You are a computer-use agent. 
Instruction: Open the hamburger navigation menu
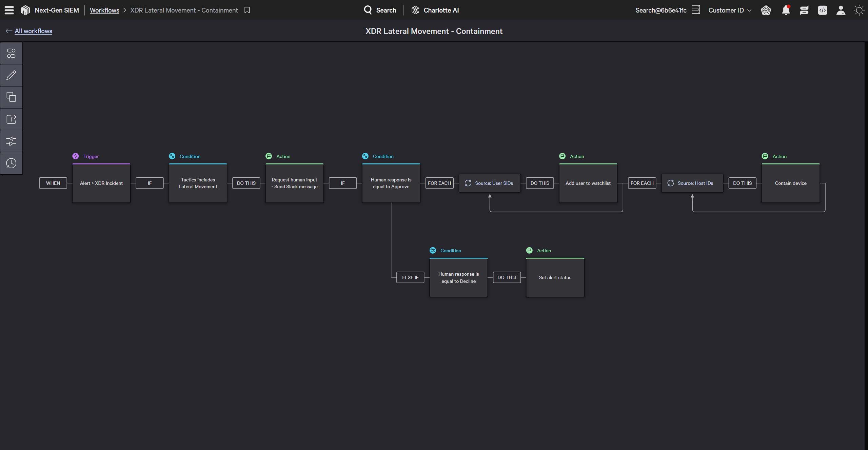(9, 10)
